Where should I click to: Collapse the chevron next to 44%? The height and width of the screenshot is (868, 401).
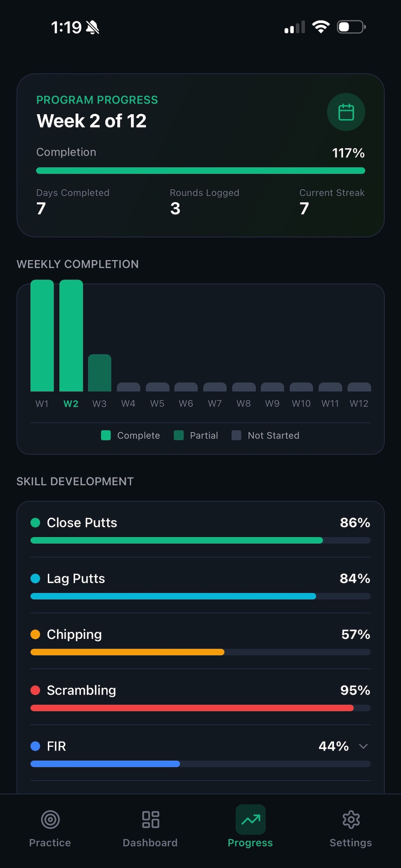point(364,746)
